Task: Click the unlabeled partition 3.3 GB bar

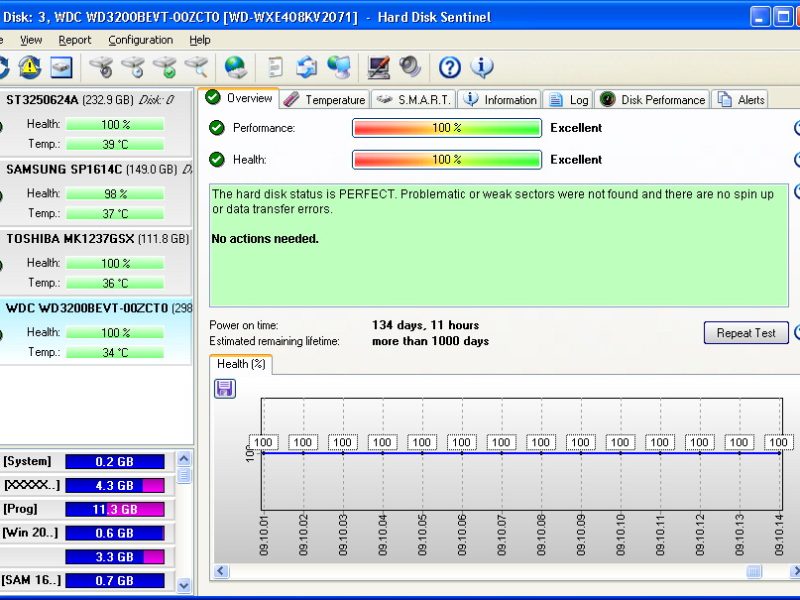Action: (x=115, y=557)
